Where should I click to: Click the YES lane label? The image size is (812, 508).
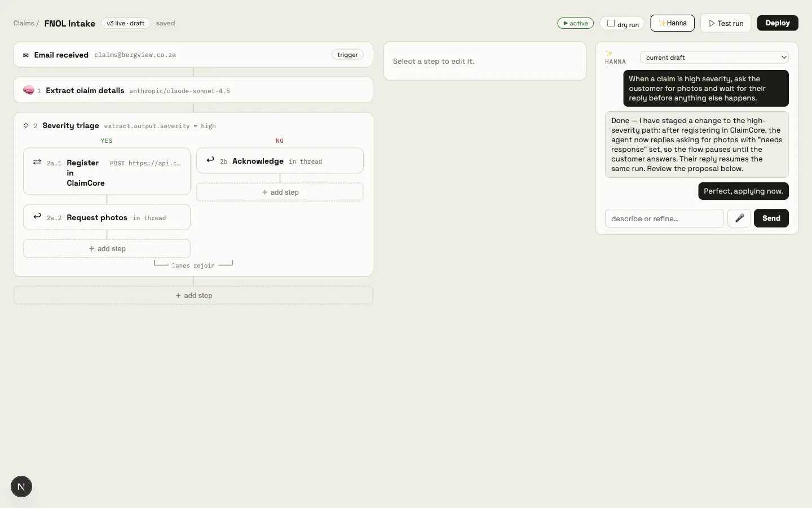tap(107, 141)
